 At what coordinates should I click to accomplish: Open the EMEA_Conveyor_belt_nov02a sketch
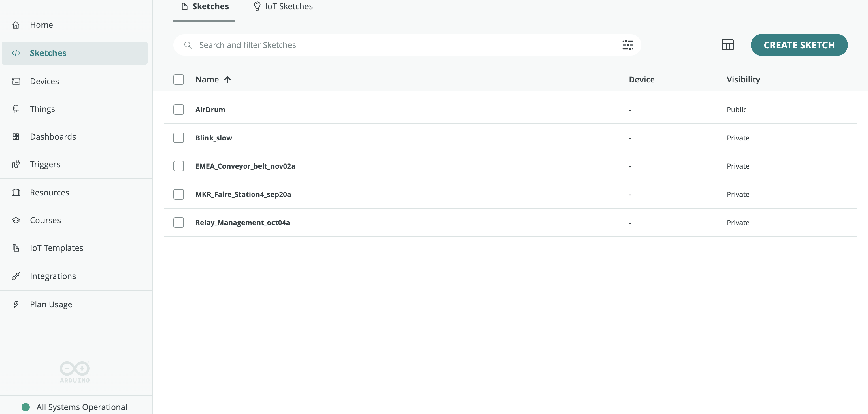pyautogui.click(x=245, y=166)
